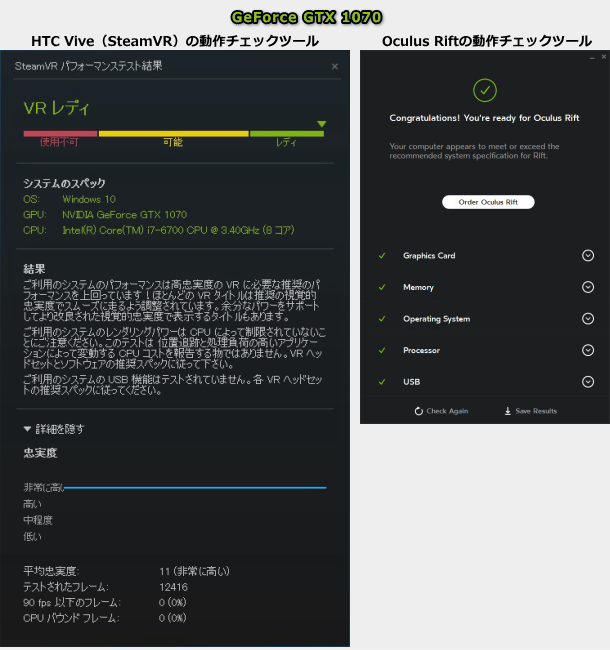Click the VR レディ heading
The height and width of the screenshot is (650, 610).
56,109
